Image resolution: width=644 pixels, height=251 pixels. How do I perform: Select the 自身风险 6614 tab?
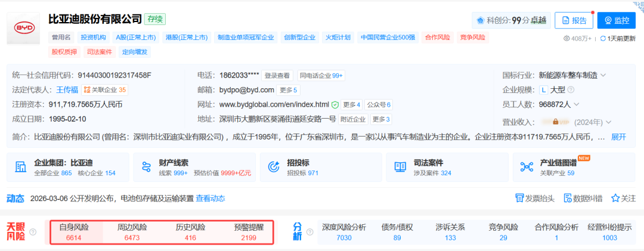tap(74, 232)
